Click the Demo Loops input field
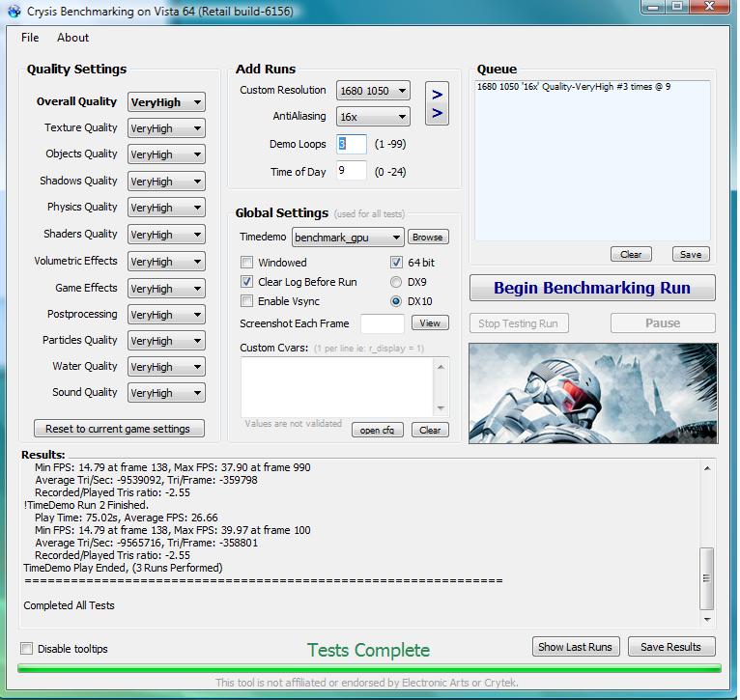740x700 pixels. click(352, 144)
